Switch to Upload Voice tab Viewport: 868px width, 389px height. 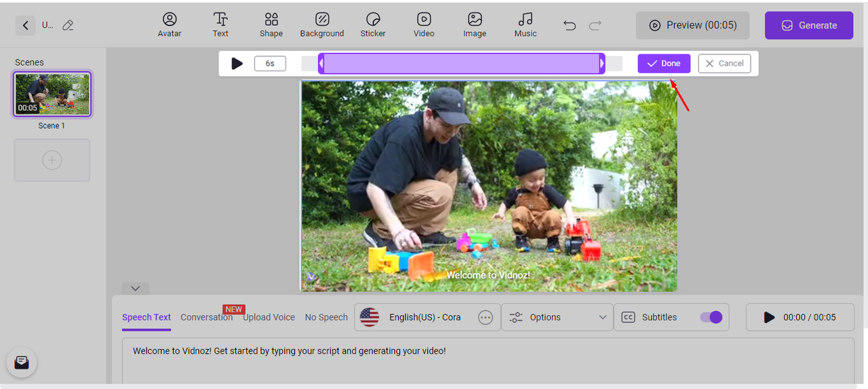269,317
